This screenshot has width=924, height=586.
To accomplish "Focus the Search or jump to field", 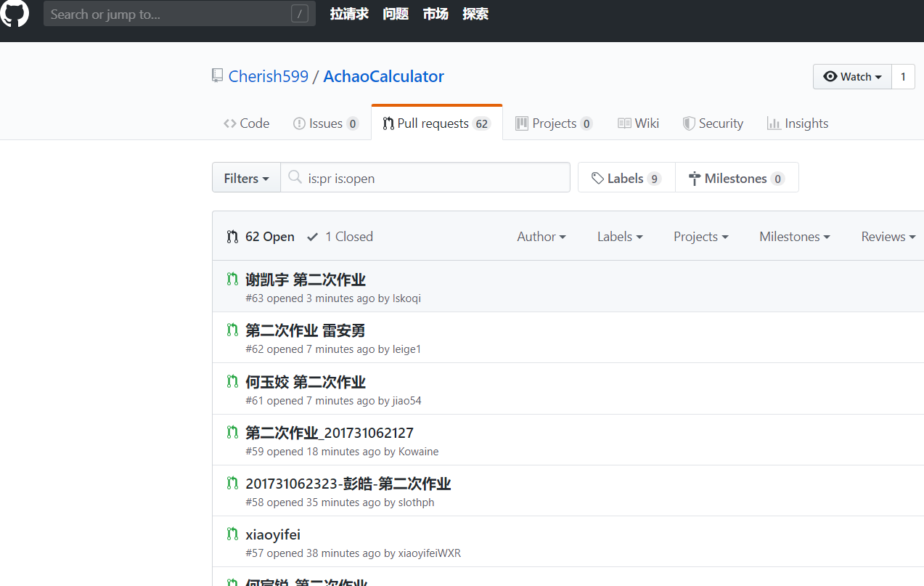I will click(179, 14).
